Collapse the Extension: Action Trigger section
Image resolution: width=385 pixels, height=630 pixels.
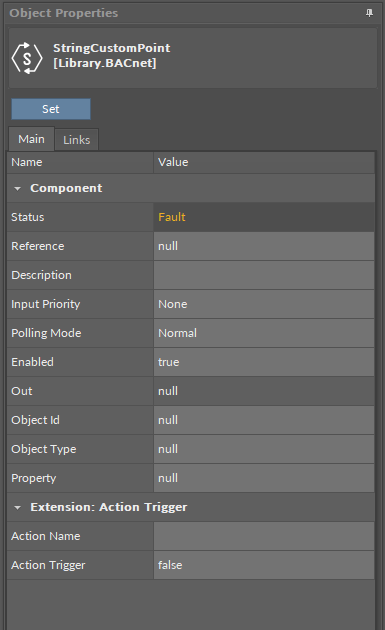click(x=17, y=507)
